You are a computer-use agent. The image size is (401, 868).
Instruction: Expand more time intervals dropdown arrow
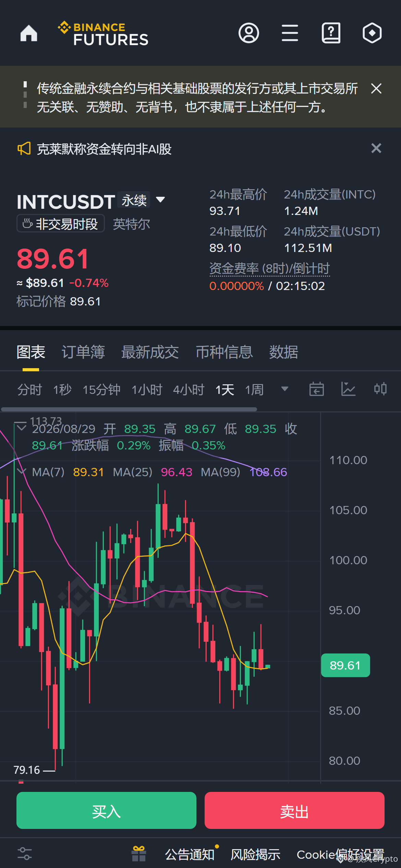click(284, 389)
